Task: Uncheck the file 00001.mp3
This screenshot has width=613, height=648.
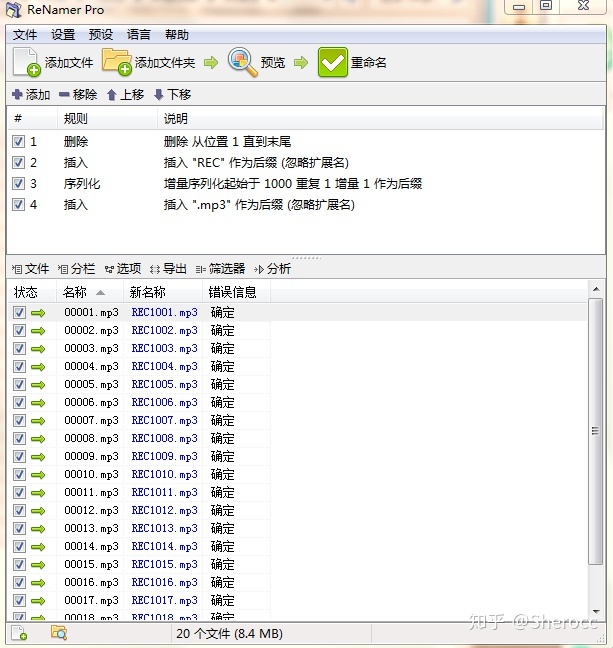Action: (19, 312)
